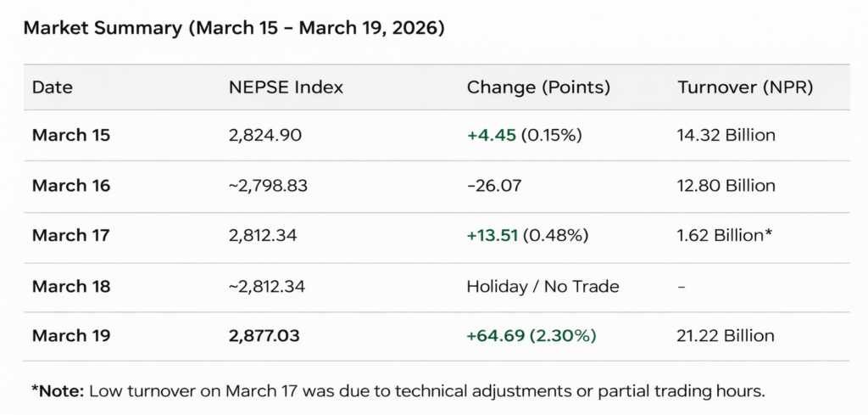The width and height of the screenshot is (868, 415).
Task: Click the Holiday / No Trade cell
Action: coord(542,286)
